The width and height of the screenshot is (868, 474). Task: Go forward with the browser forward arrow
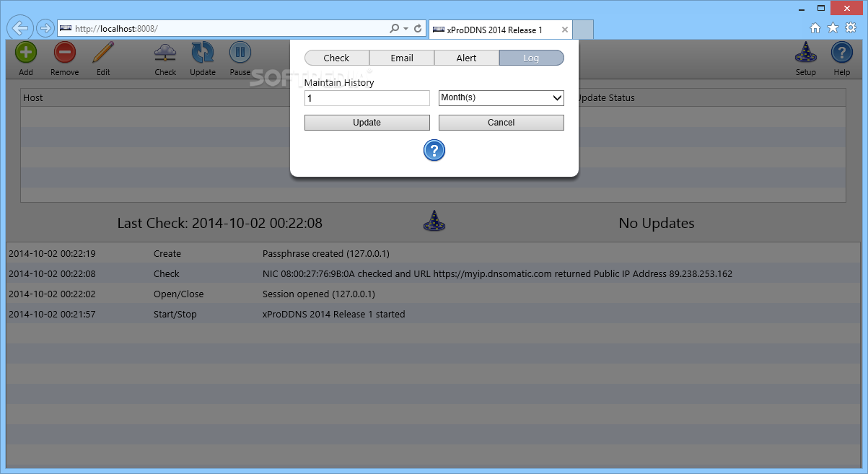pyautogui.click(x=45, y=28)
